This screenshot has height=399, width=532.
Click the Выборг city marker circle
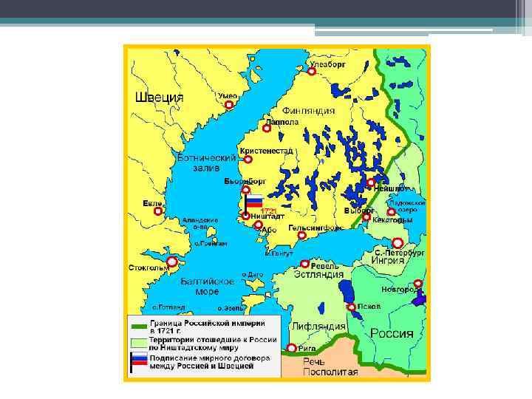(x=366, y=216)
